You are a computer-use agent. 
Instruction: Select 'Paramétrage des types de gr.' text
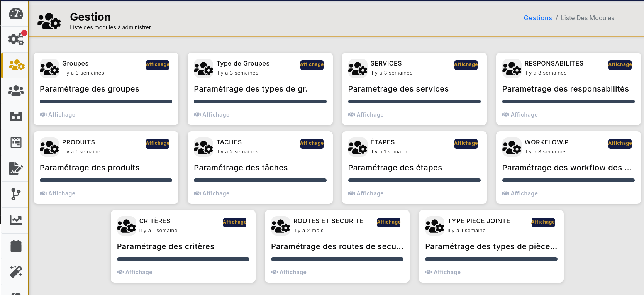tap(251, 89)
